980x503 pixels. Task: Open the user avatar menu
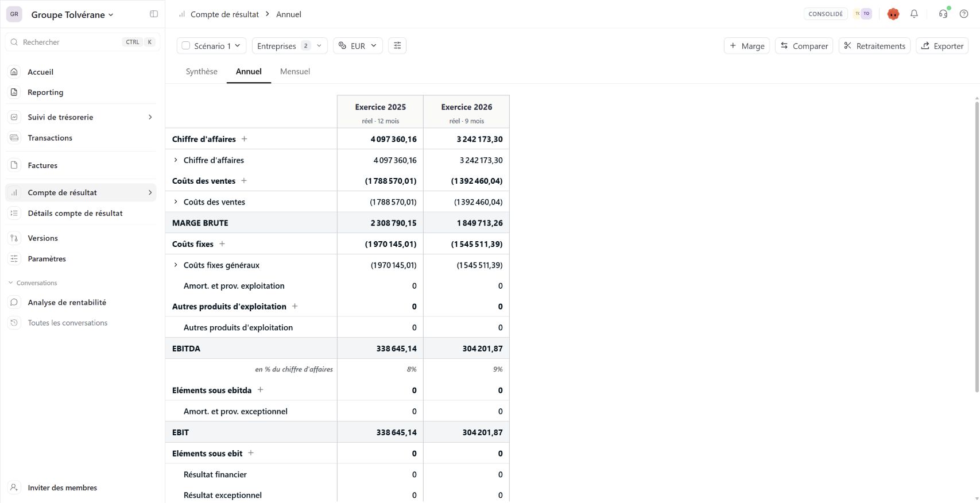tap(893, 14)
